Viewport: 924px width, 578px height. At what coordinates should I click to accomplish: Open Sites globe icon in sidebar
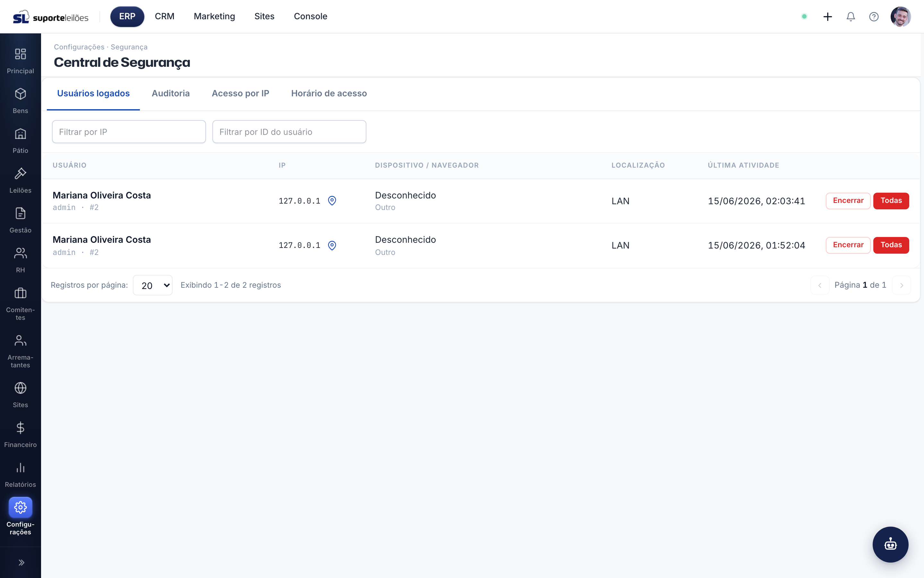(20, 388)
